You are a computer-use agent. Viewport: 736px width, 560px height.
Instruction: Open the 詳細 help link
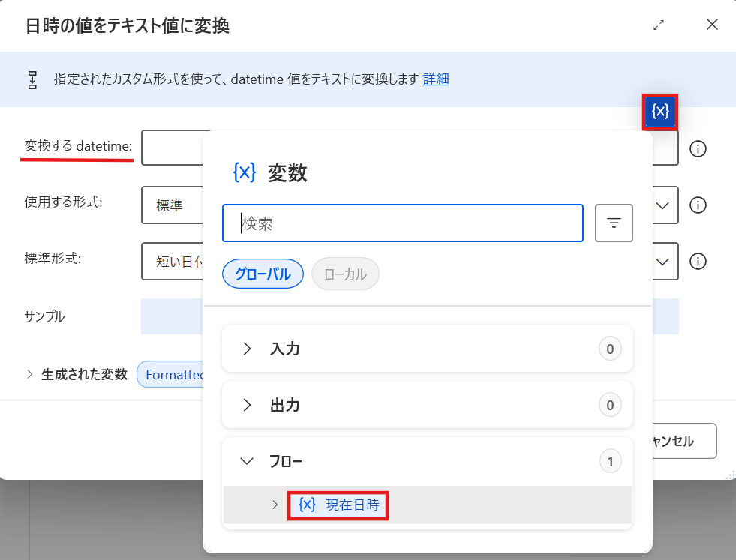click(x=436, y=79)
